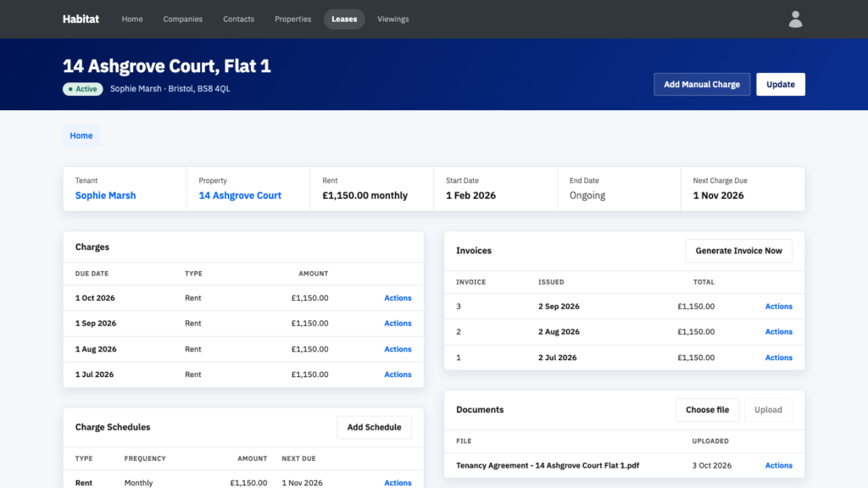The image size is (868, 488).
Task: Click the Upload button
Action: click(768, 410)
